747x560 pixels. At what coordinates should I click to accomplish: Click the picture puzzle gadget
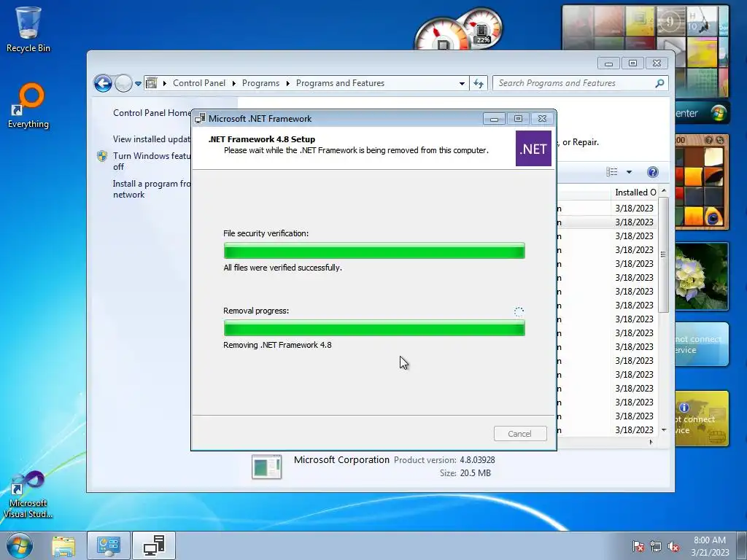702,182
